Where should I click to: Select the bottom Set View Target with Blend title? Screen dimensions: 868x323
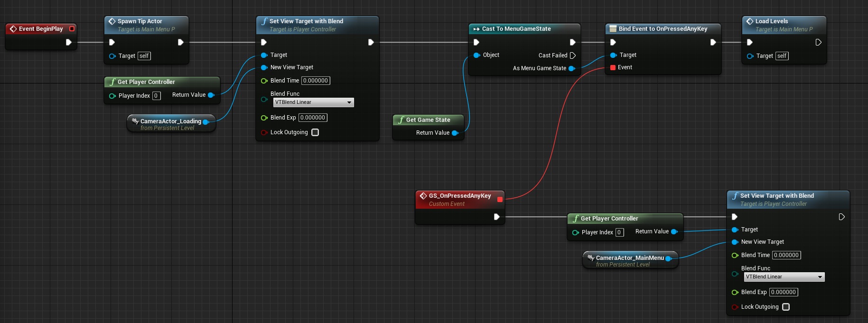777,196
